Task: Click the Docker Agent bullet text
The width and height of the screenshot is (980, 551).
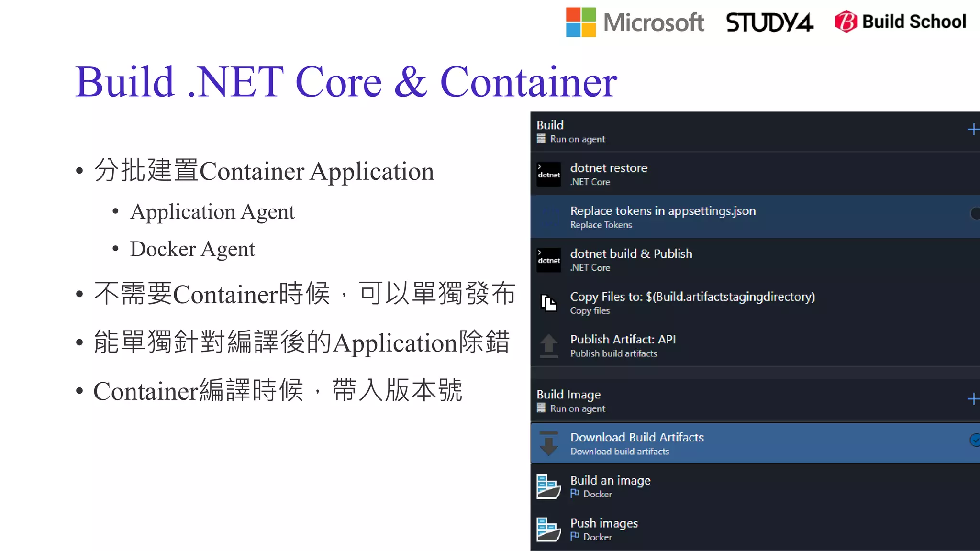Action: 192,249
